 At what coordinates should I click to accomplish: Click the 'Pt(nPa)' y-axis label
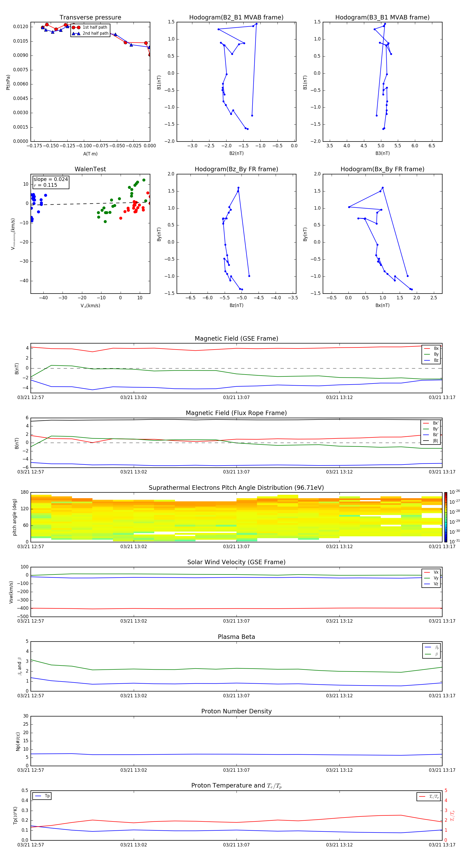point(8,82)
